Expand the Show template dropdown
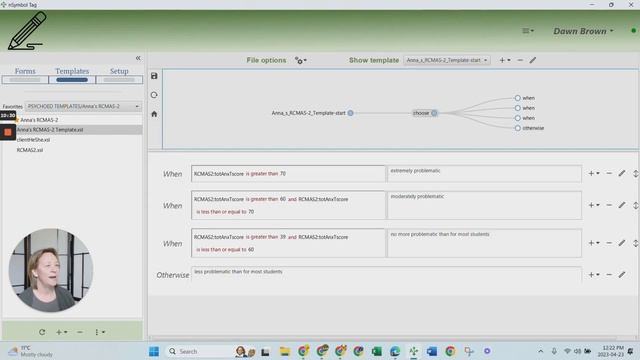Screen dimensions: 640x360 pyautogui.click(x=447, y=60)
